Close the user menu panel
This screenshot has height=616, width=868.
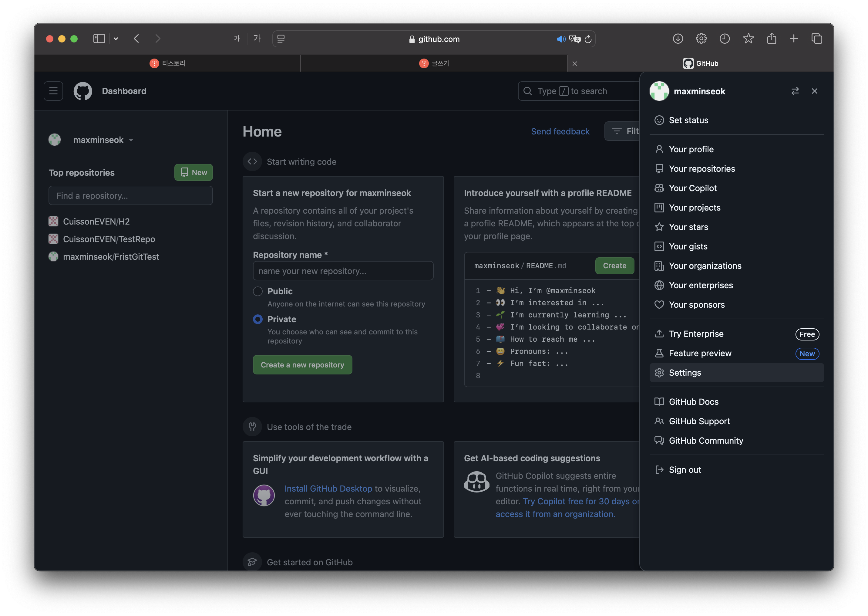coord(814,91)
